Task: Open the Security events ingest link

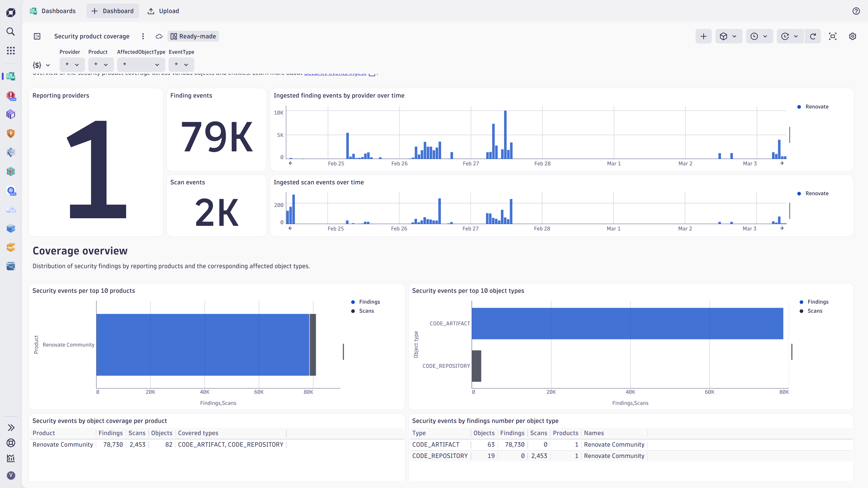Action: (x=335, y=73)
